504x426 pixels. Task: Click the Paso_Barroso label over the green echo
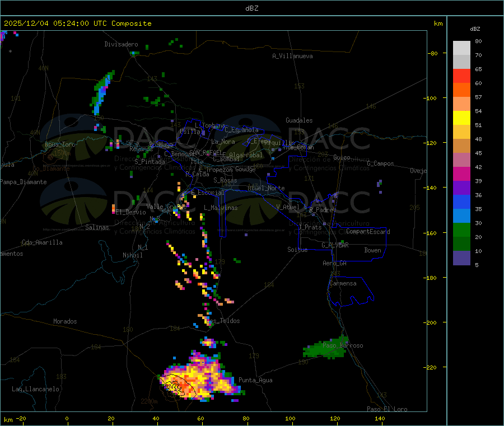343,345
